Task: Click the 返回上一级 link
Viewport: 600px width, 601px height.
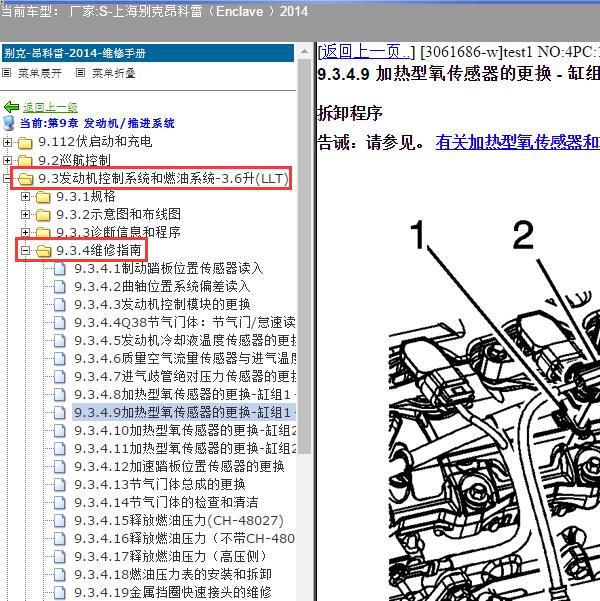Action: click(51, 107)
